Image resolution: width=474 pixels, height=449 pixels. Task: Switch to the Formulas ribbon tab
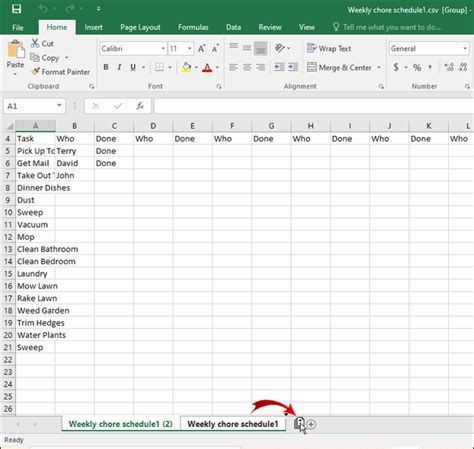pyautogui.click(x=193, y=27)
